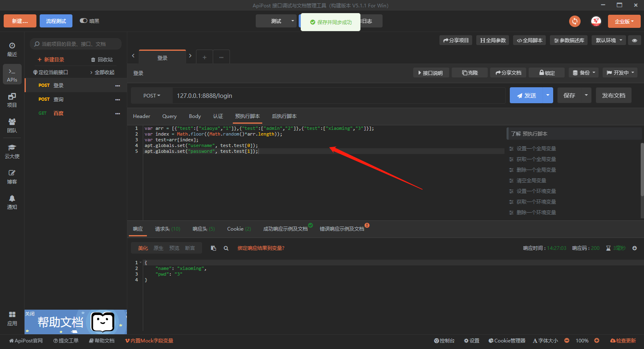The height and width of the screenshot is (349, 644).
Task: Open the 云大使 sidebar section
Action: pyautogui.click(x=12, y=151)
